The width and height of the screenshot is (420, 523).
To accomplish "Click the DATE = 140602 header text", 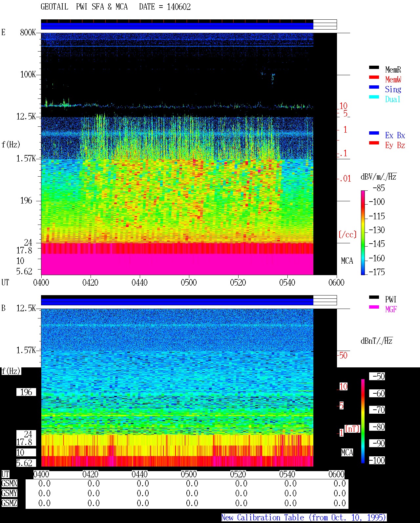I will tap(165, 7).
